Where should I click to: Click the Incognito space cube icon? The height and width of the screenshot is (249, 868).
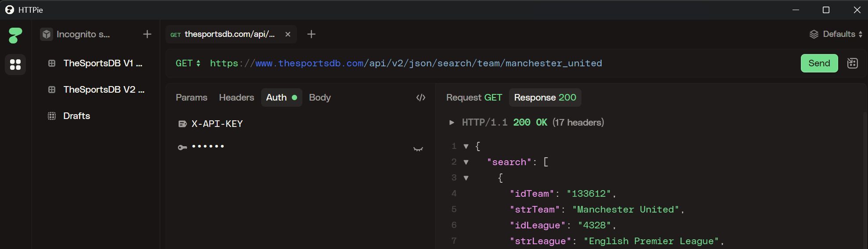click(47, 34)
